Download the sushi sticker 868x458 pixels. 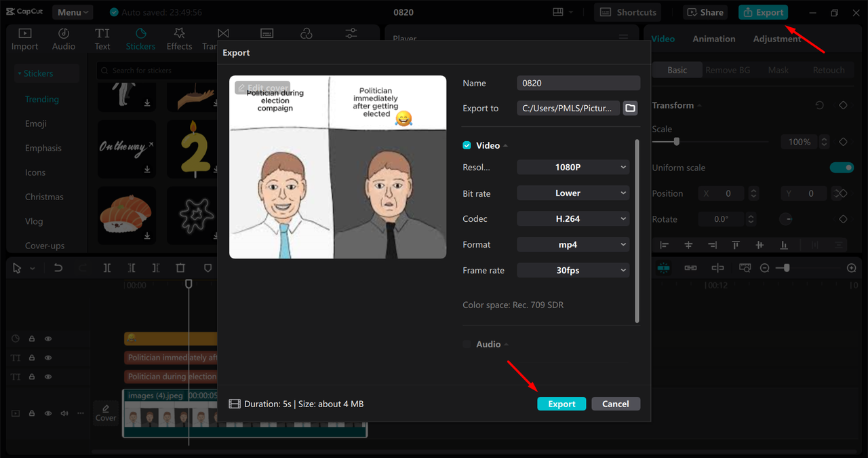pyautogui.click(x=147, y=235)
